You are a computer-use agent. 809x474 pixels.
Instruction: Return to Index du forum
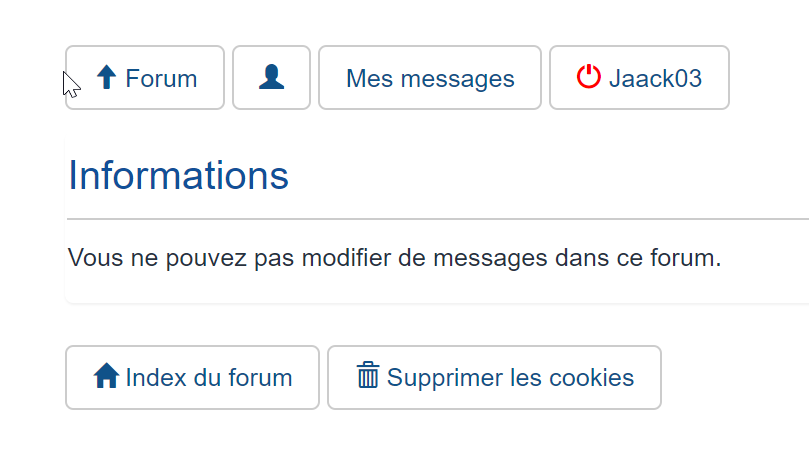(x=208, y=378)
